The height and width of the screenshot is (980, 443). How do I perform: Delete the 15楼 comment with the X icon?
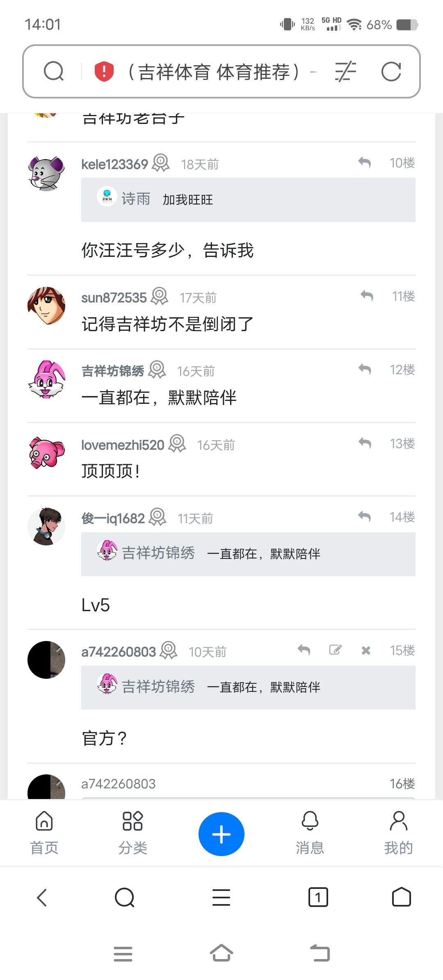coord(366,650)
